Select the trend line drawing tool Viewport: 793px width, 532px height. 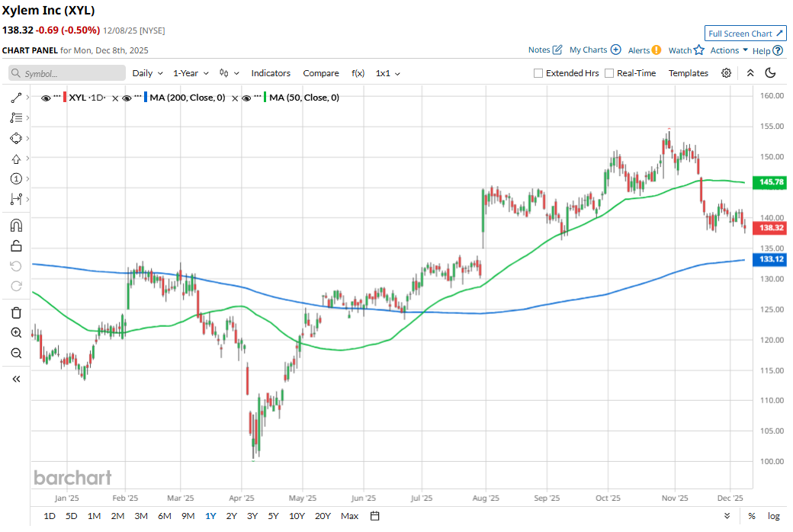[x=16, y=98]
